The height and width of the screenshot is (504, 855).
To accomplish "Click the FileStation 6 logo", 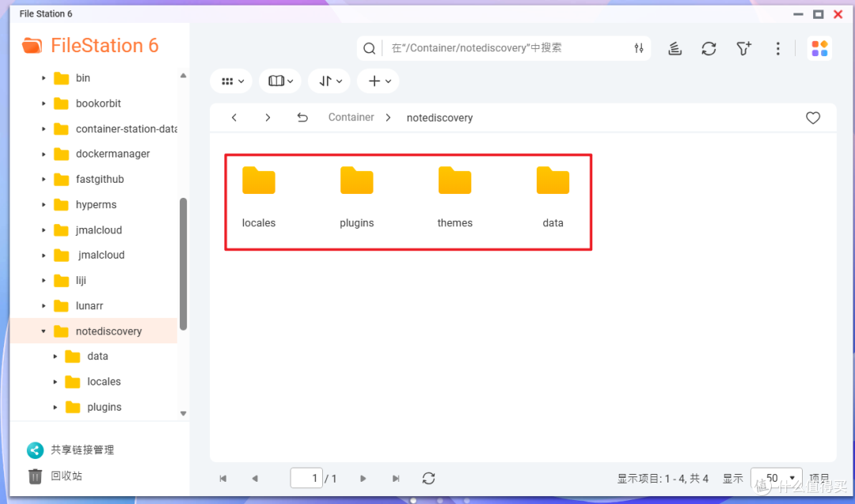I will [90, 46].
